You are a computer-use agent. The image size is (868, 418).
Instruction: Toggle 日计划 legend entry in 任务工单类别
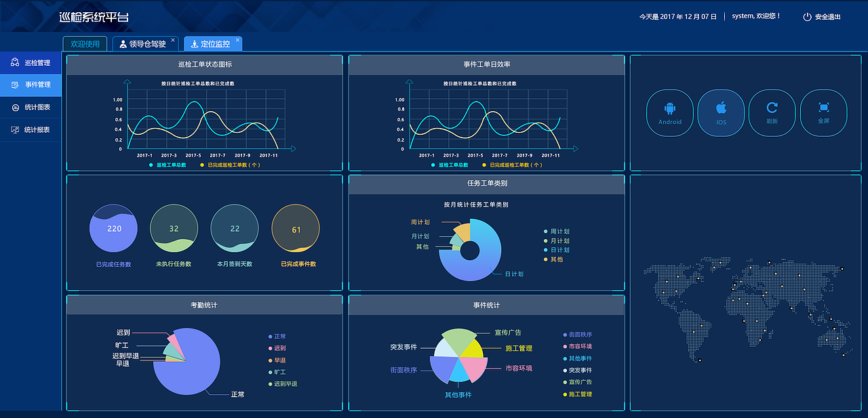pyautogui.click(x=556, y=250)
